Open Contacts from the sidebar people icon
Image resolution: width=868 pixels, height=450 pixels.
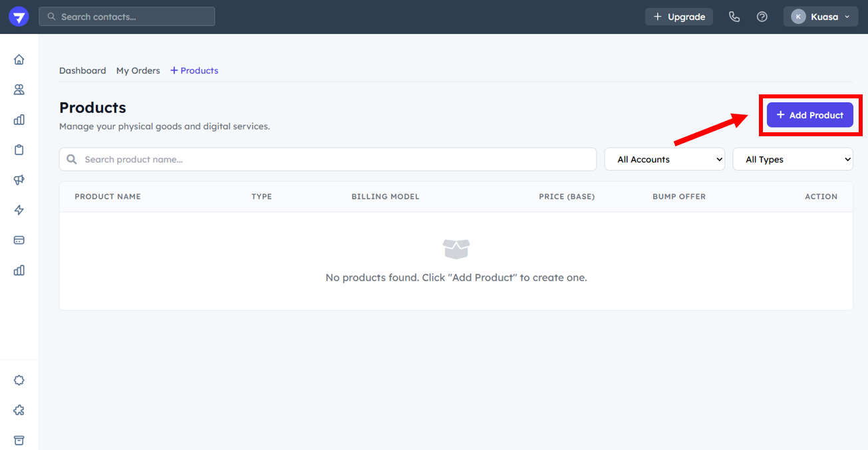(x=19, y=90)
